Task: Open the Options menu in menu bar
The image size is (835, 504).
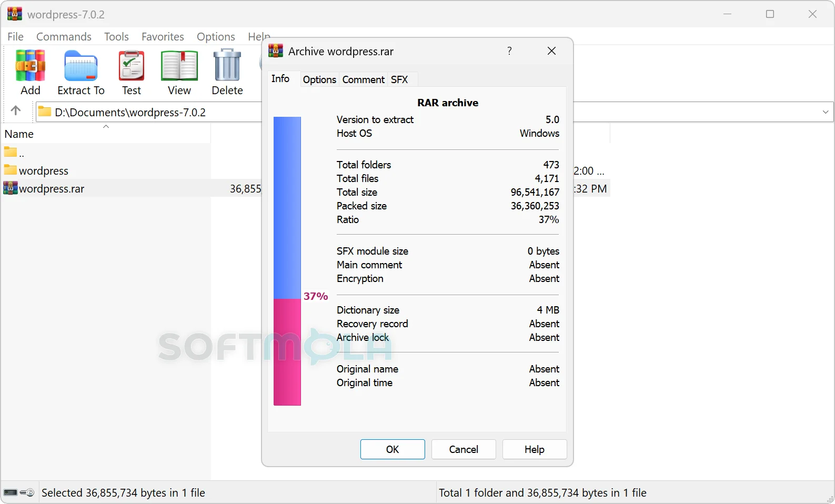Action: point(216,37)
